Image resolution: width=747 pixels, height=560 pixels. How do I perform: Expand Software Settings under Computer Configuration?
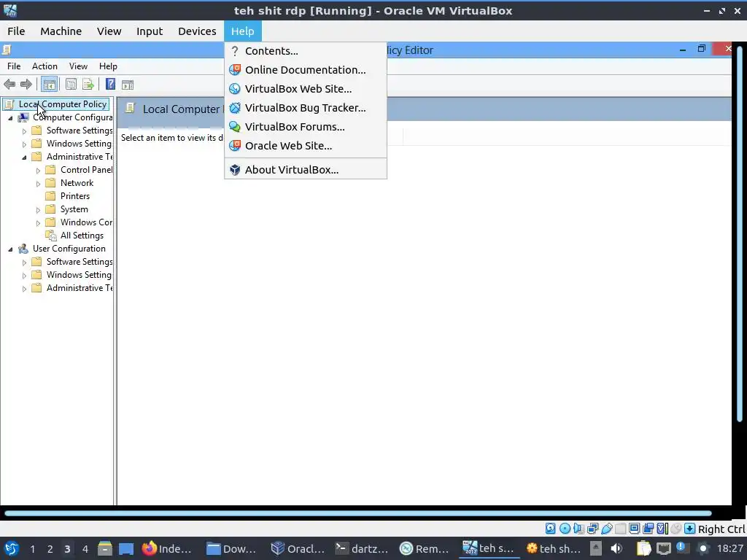click(24, 131)
